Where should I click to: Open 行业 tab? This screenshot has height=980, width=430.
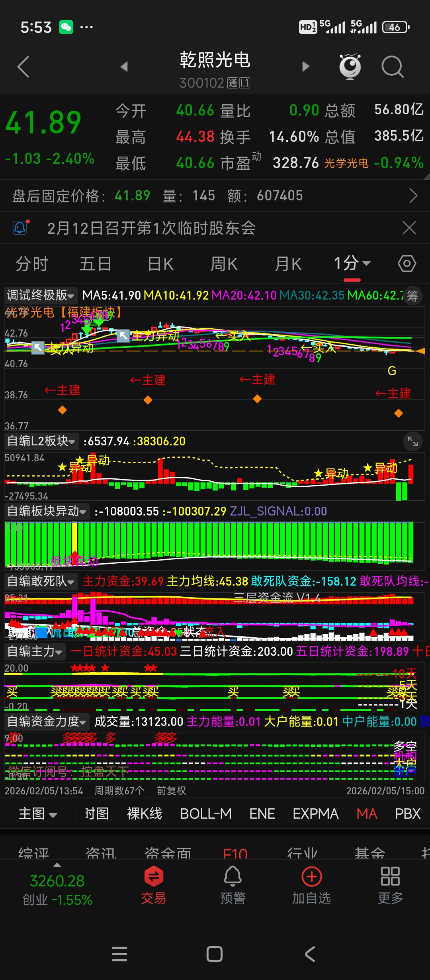(x=303, y=853)
